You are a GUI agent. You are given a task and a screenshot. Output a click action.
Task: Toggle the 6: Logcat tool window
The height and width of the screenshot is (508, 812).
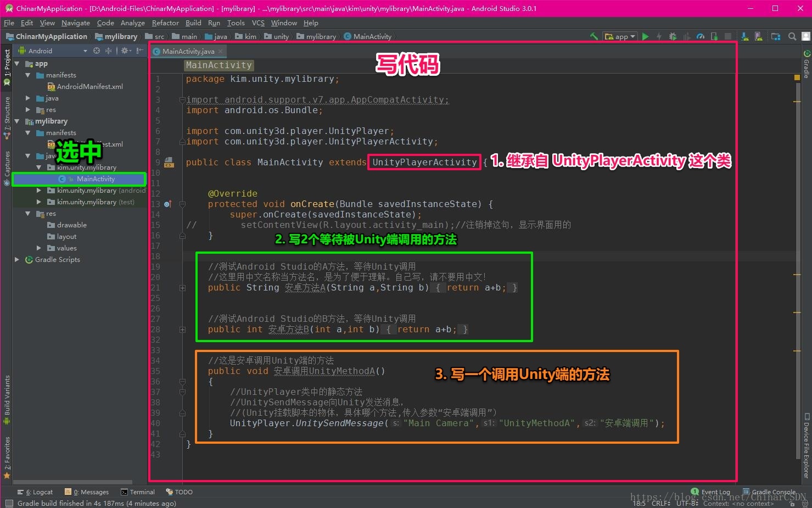(35, 492)
